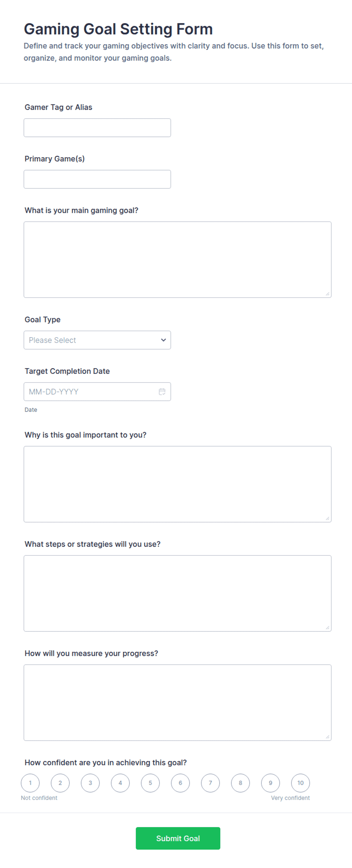Focus the steps or strategies text area
Image resolution: width=352 pixels, height=868 pixels.
click(178, 593)
